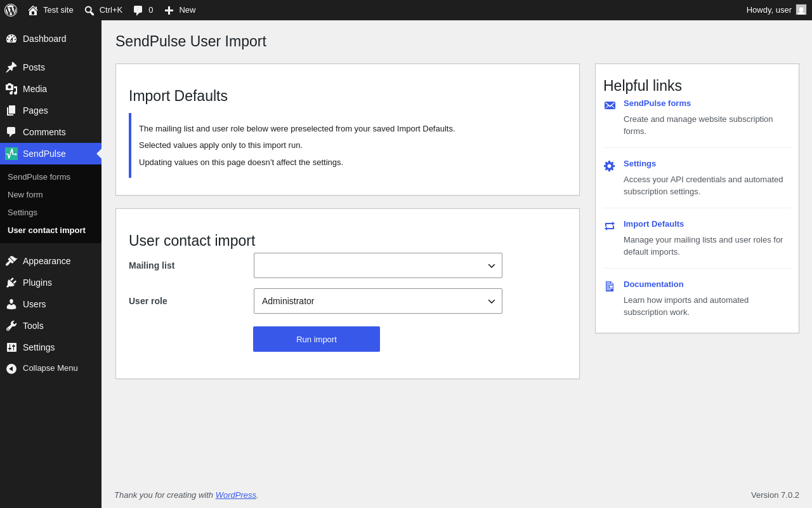Click the user avatar thumbnail
812x508 pixels.
[x=801, y=10]
